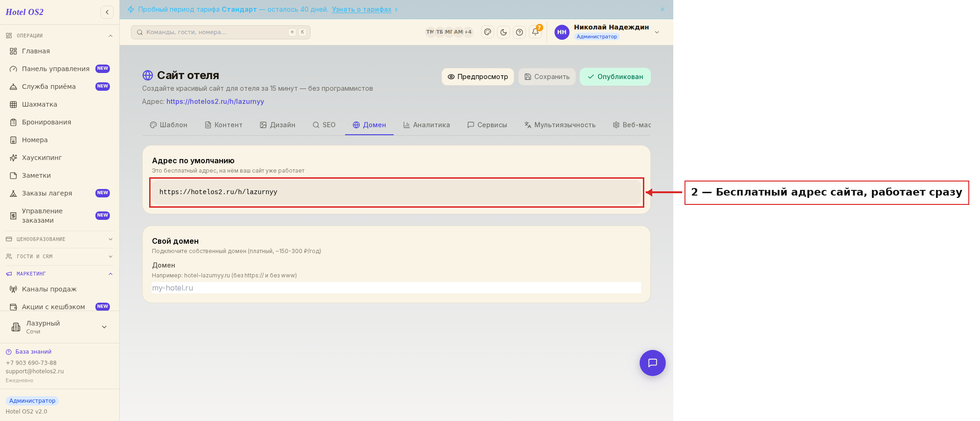Click the ТМ user avatar
This screenshot has width=980, height=421.
[x=430, y=32]
